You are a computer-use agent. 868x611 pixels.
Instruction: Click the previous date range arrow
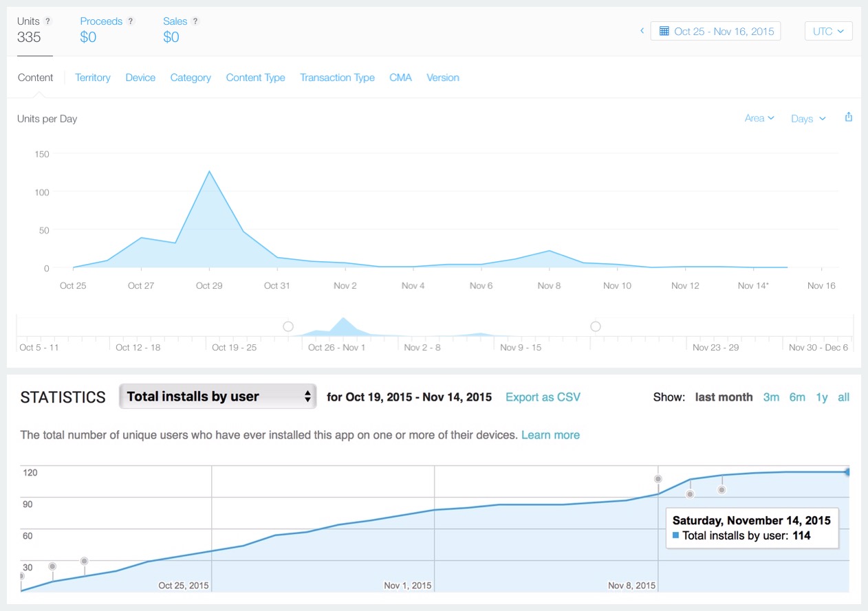[x=642, y=31]
